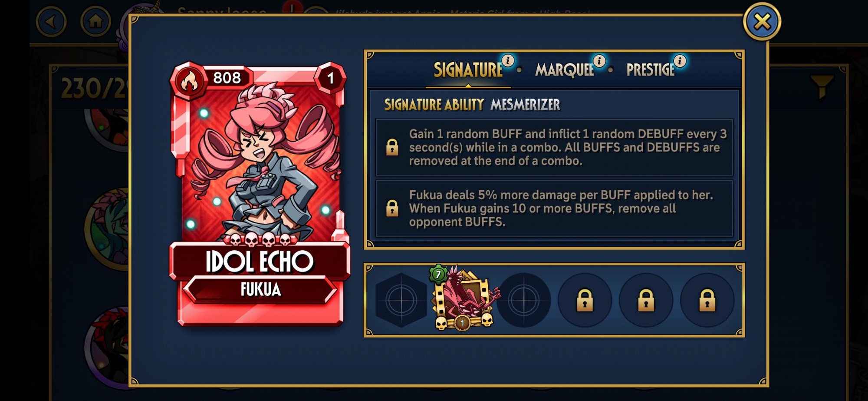Close the Idol Echo details popup
The height and width of the screenshot is (401, 868).
(762, 22)
